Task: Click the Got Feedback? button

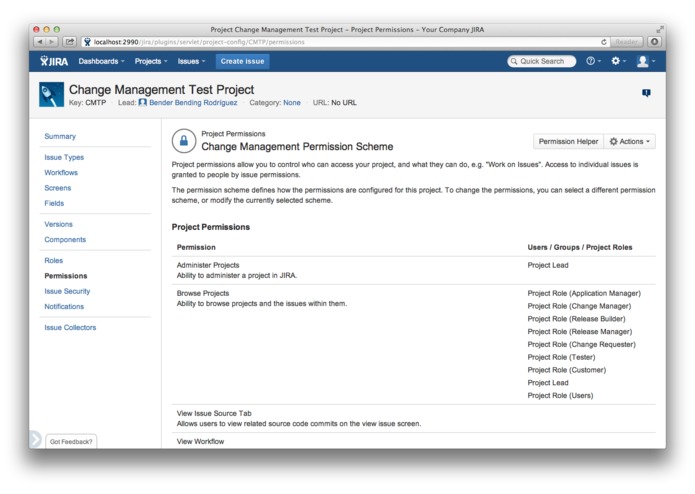Action: [71, 441]
